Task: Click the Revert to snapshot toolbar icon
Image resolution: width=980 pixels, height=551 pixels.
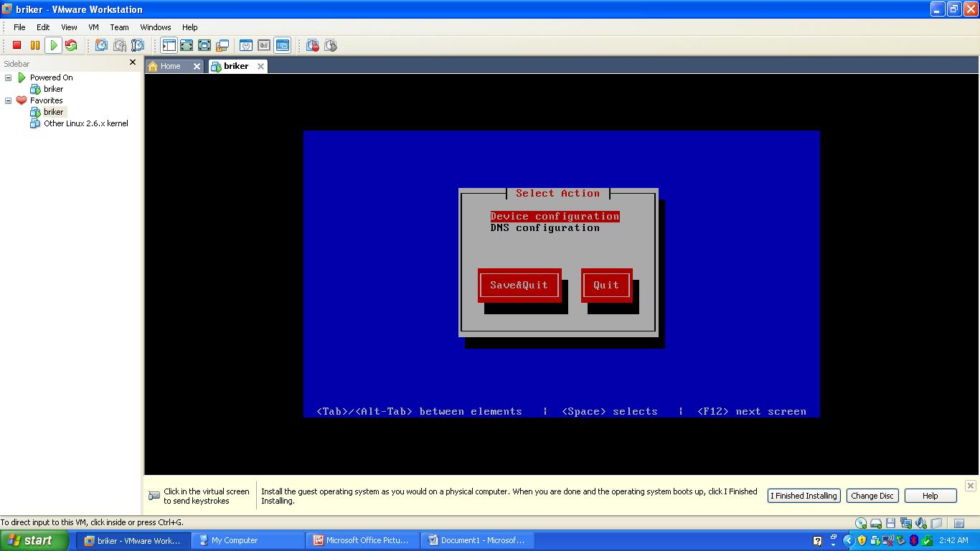Action: pyautogui.click(x=120, y=45)
